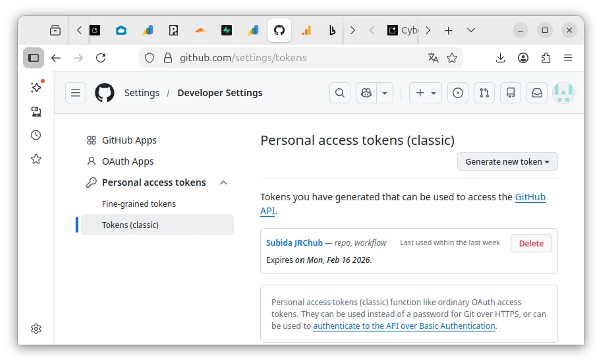Viewport: 601px width, 364px height.
Task: Reload the current page
Action: (x=101, y=58)
